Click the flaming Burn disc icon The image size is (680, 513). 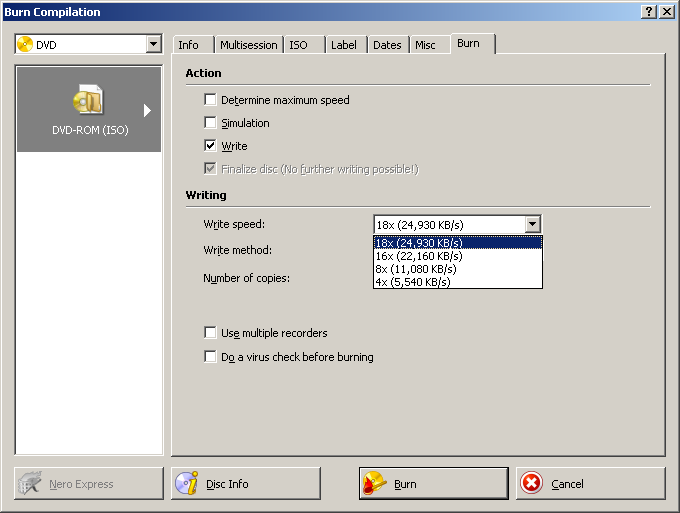(x=375, y=484)
